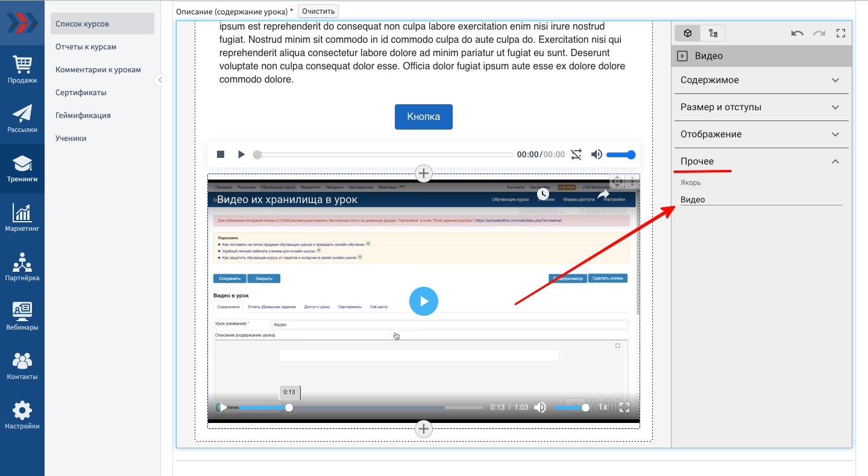Click the stop button in audio player
This screenshot has width=868, height=476.
221,155
